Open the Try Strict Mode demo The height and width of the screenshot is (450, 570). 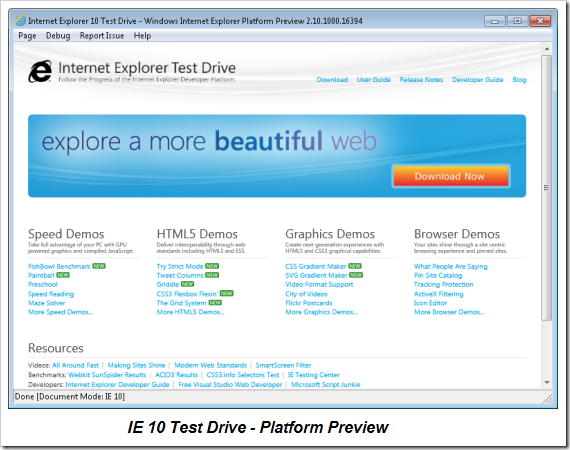point(180,266)
